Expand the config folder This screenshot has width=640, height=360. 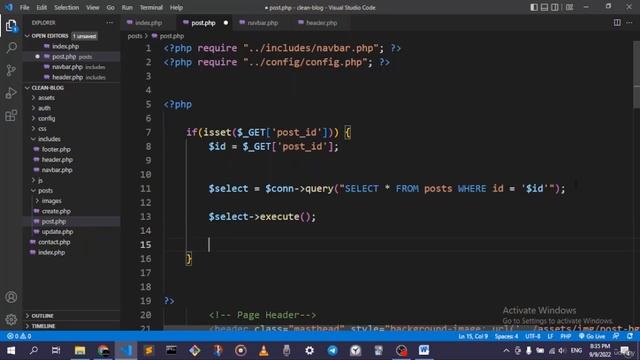[46, 118]
